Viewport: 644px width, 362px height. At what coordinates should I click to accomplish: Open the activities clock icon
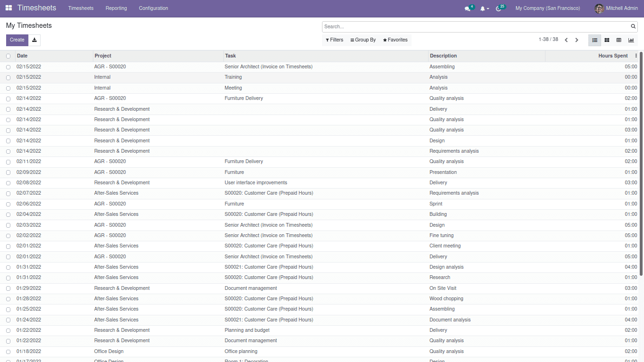pyautogui.click(x=499, y=8)
